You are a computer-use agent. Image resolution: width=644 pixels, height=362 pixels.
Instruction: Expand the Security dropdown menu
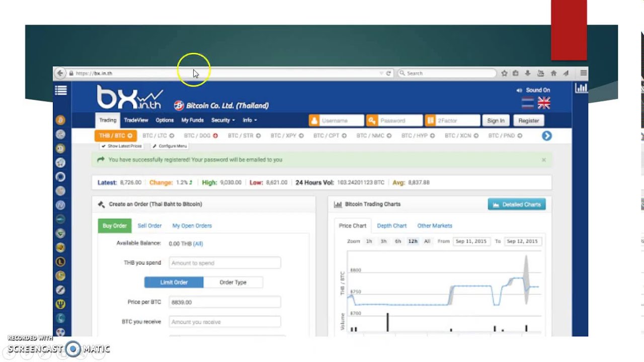[x=223, y=120]
